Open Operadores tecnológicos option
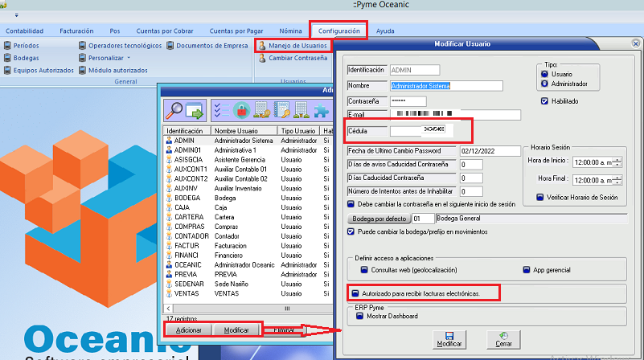 click(x=119, y=46)
